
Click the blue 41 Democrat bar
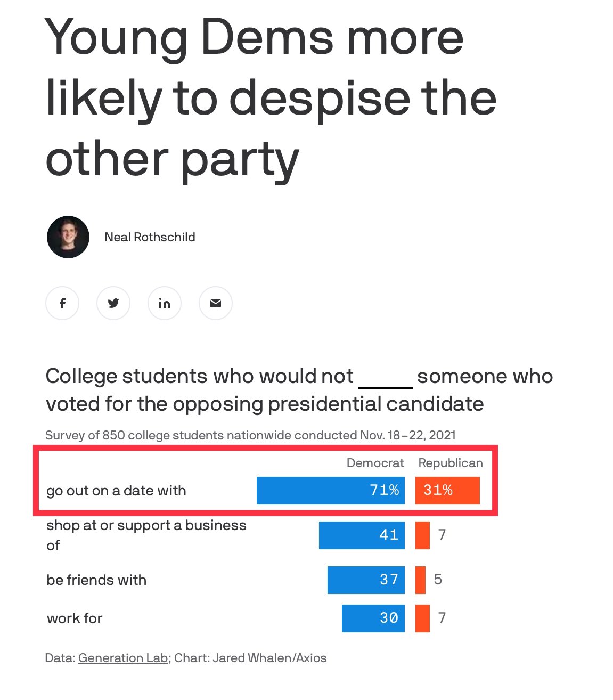tap(362, 535)
